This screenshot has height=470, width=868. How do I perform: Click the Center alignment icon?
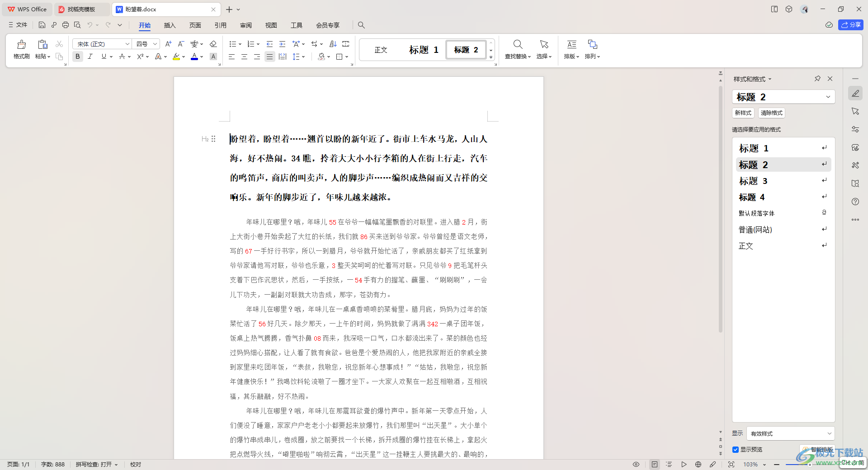244,56
